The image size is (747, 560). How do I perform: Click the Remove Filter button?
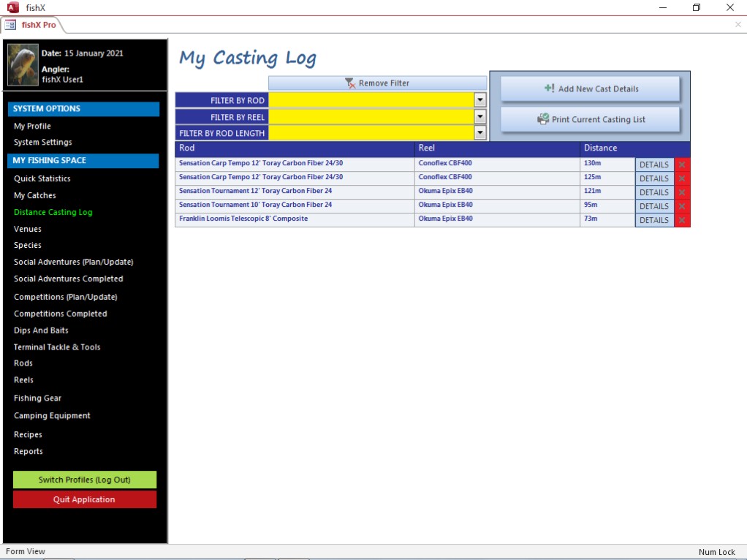377,83
